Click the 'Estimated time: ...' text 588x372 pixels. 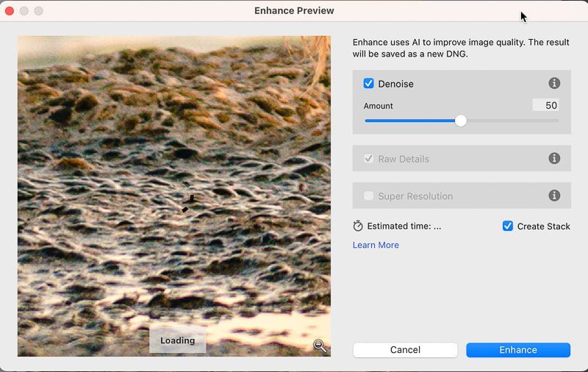pyautogui.click(x=404, y=226)
